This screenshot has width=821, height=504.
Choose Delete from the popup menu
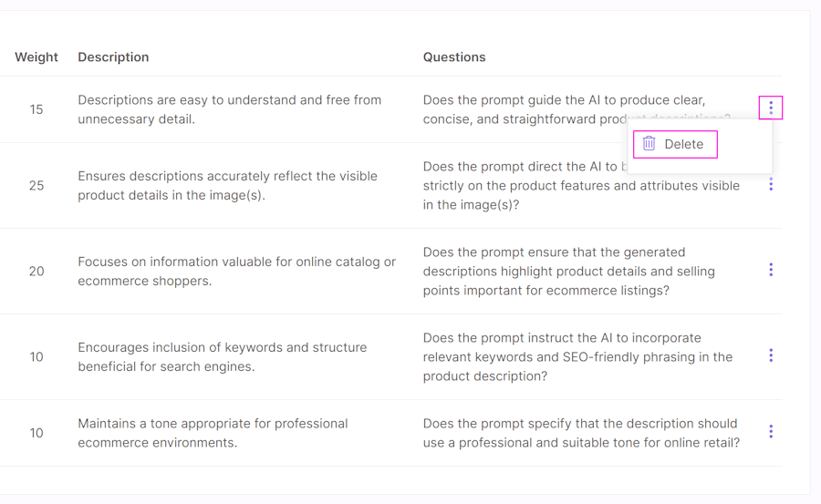tap(675, 144)
